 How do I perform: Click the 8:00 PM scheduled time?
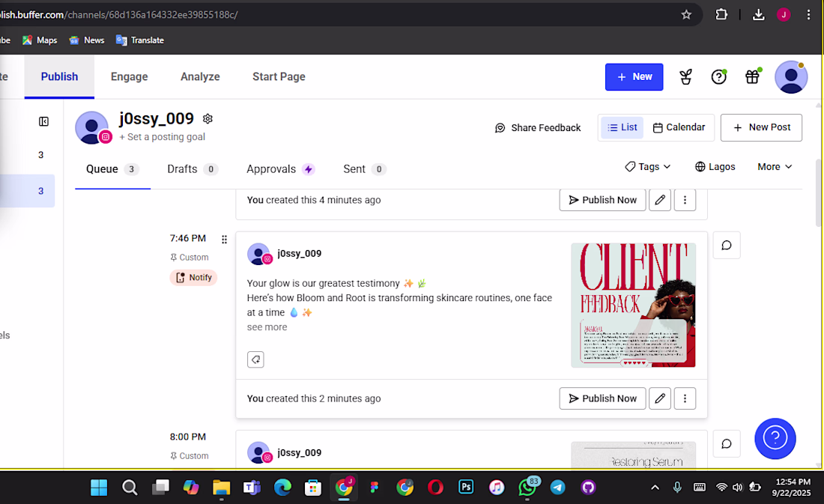(187, 437)
